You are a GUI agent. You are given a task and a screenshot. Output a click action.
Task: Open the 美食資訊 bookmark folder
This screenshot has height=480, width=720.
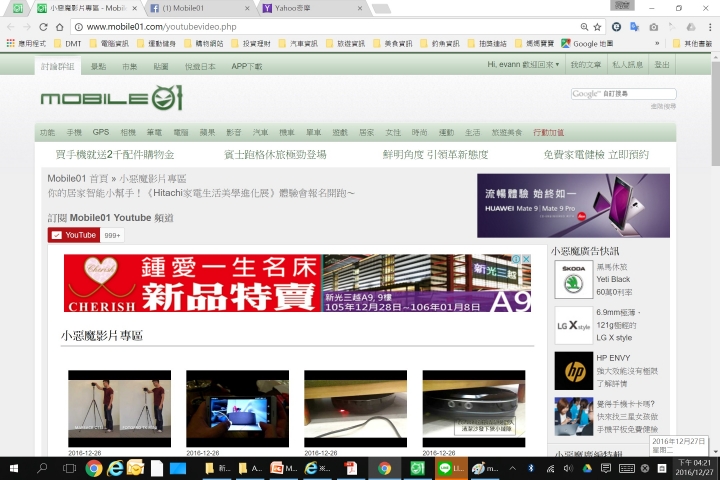[393, 44]
